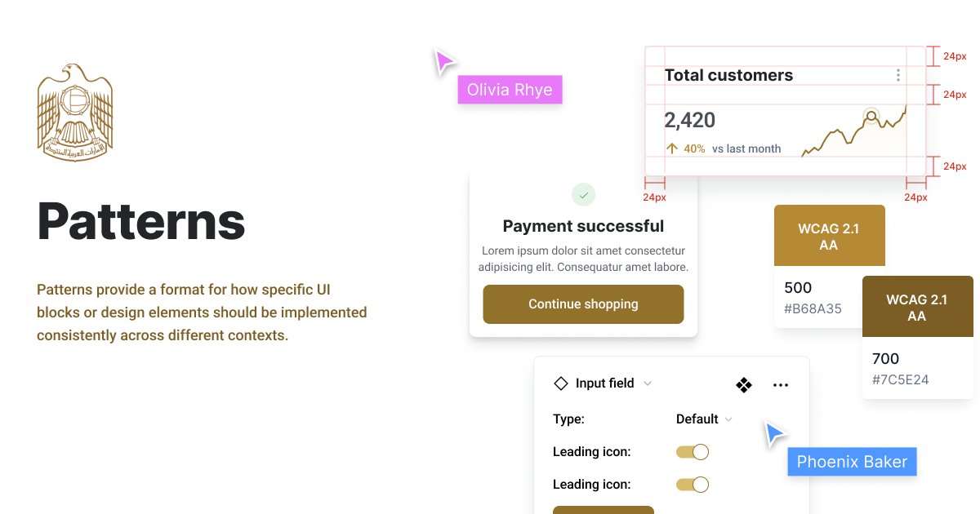
Task: Disable the second Leading icon toggle
Action: point(692,484)
